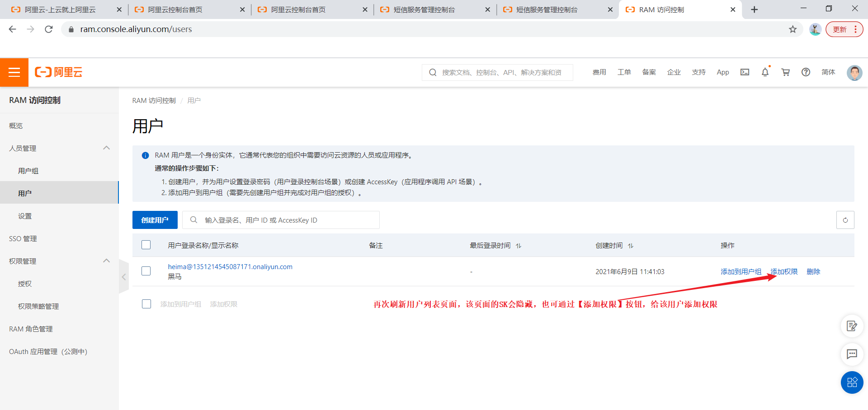Open the account avatar menu
Viewport: 868px width, 410px height.
854,72
